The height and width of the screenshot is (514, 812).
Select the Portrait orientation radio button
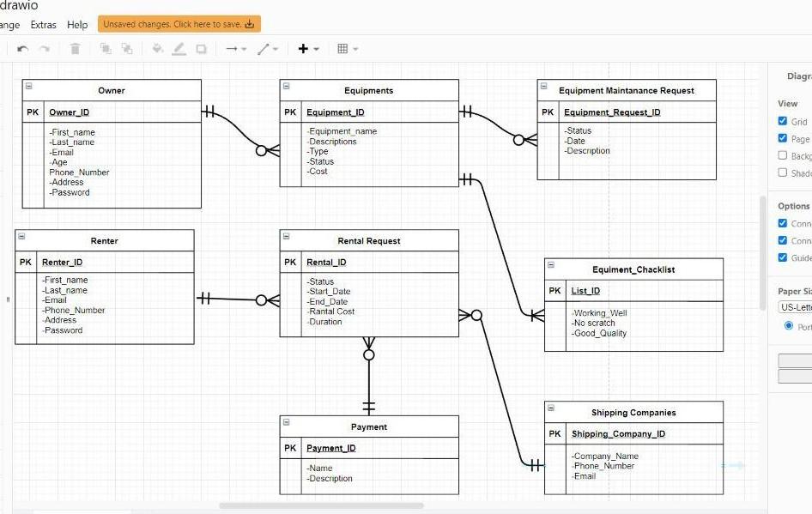788,324
